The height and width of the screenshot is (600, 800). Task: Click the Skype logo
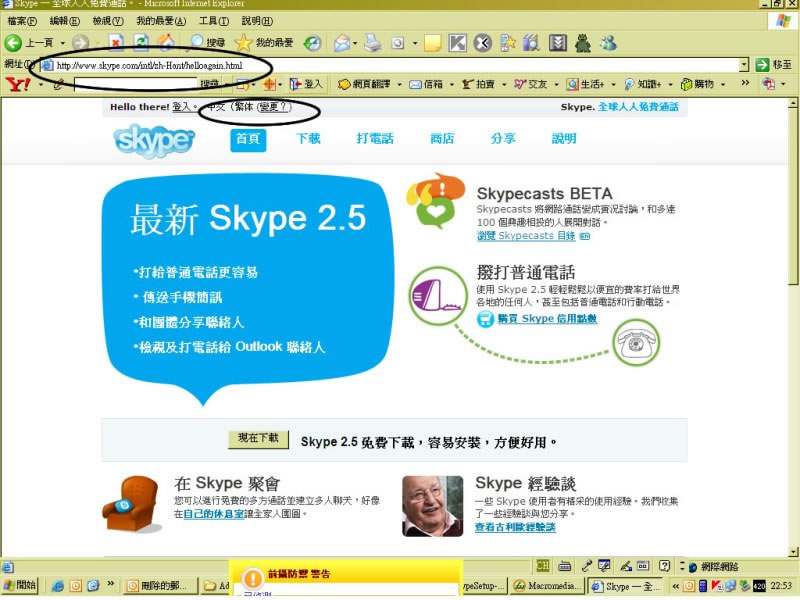coord(154,140)
